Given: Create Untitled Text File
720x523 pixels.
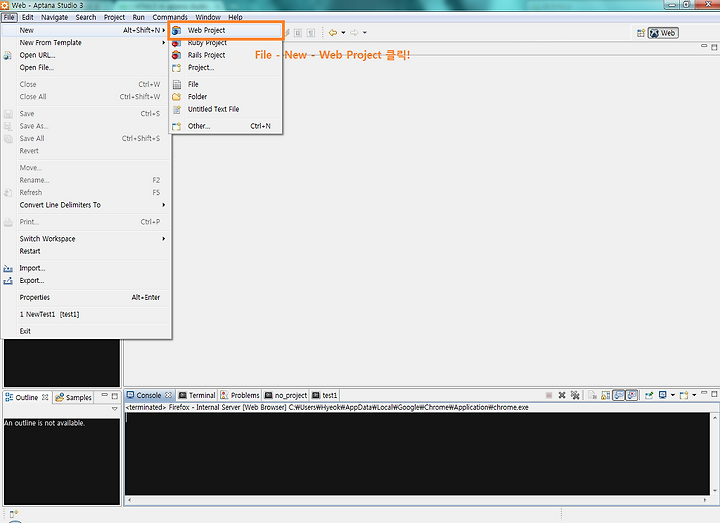Looking at the screenshot, I should click(225, 109).
